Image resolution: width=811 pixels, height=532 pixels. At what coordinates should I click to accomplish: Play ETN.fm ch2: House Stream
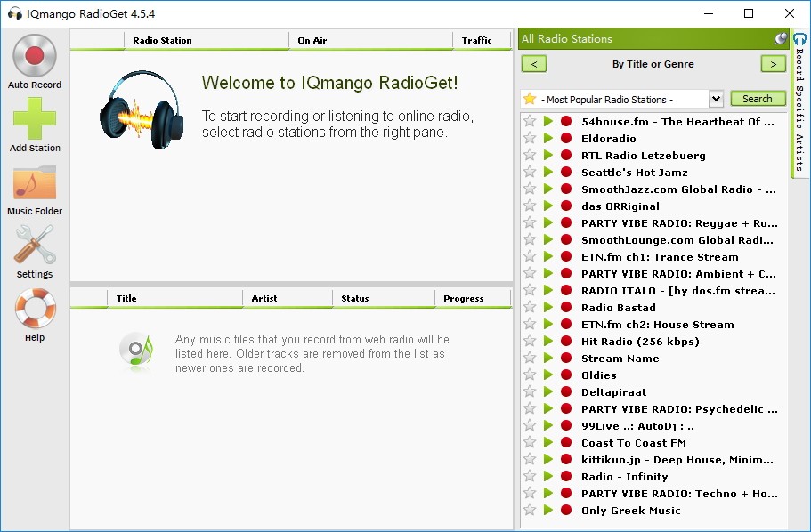coord(548,325)
